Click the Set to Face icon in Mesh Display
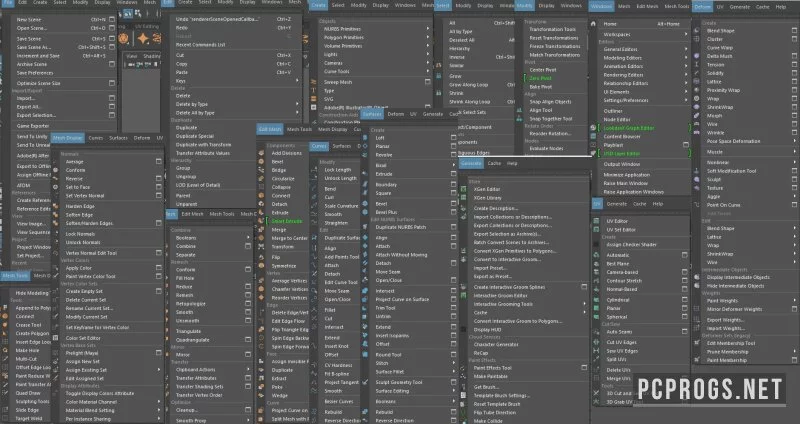Image resolution: width=800 pixels, height=424 pixels. [x=56, y=187]
